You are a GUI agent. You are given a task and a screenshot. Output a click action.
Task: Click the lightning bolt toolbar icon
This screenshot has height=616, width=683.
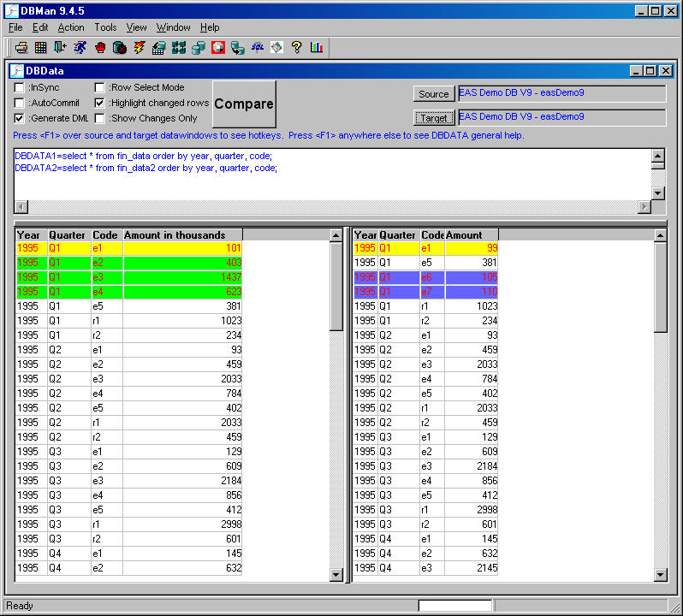tap(140, 48)
